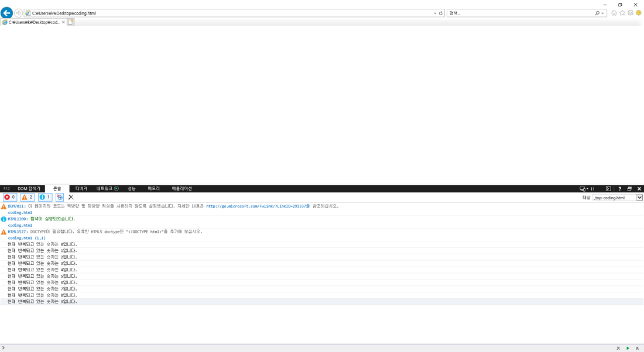Refresh the page with the reload icon
644x352 pixels.
pyautogui.click(x=441, y=13)
